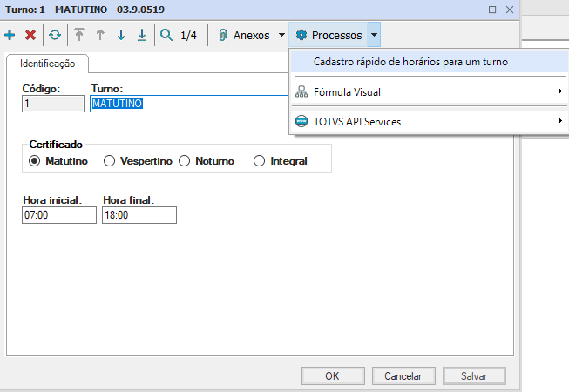Expand the Anexos dropdown arrow
This screenshot has width=569, height=392.
(x=281, y=36)
